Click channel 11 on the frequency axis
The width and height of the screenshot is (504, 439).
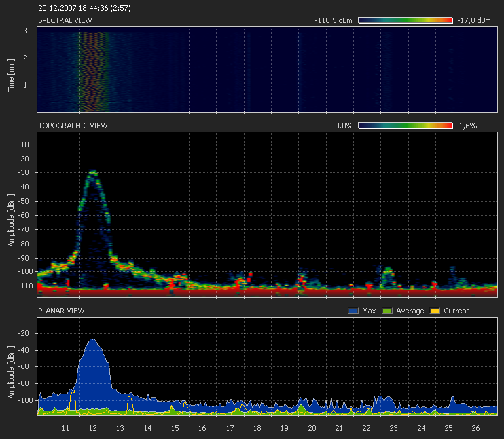[65, 428]
